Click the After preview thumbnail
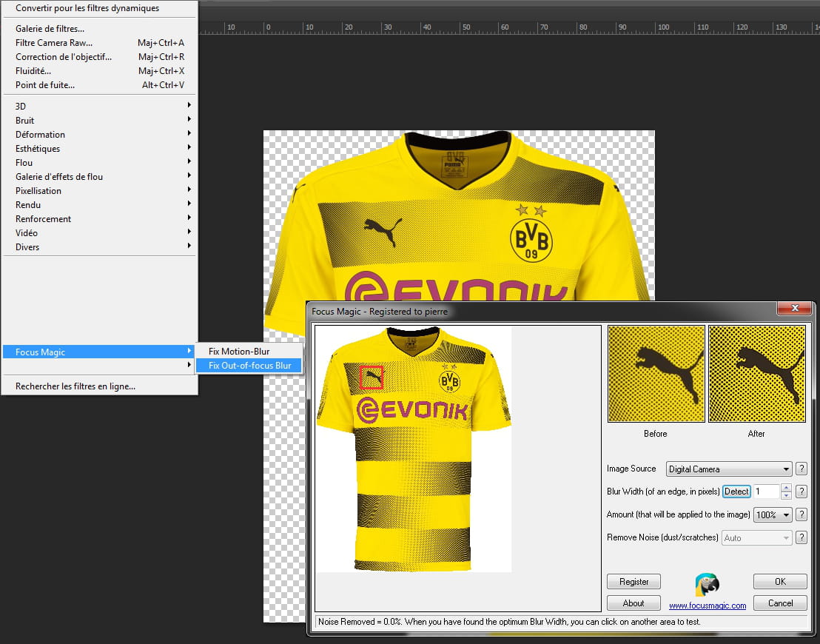 click(x=756, y=374)
